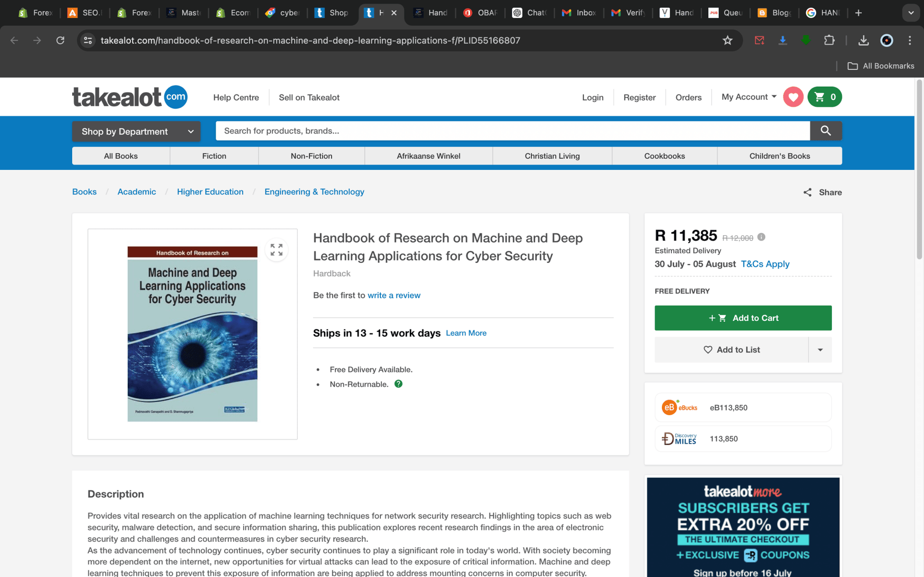Open the All Bookmarks folder
Image resolution: width=924 pixels, height=577 pixels.
click(x=881, y=66)
